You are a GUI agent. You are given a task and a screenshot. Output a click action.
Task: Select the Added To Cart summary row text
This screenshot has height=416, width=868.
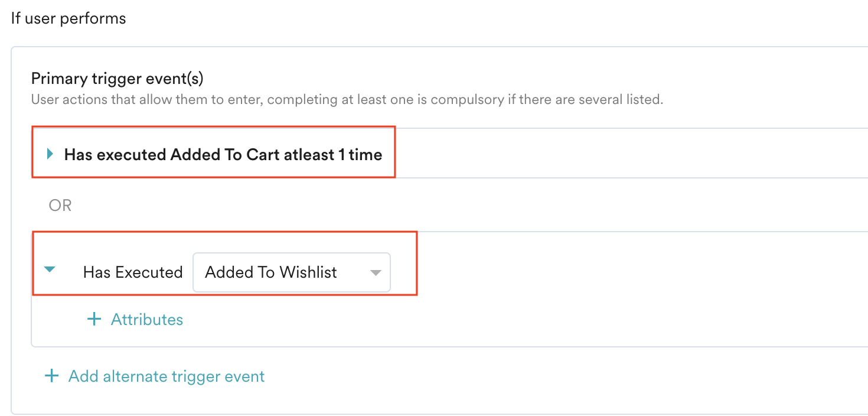coord(223,155)
